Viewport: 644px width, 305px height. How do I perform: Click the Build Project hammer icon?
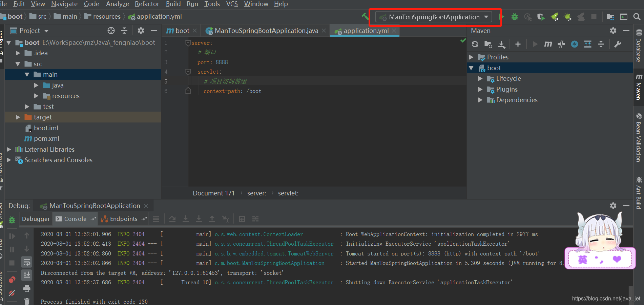point(365,16)
